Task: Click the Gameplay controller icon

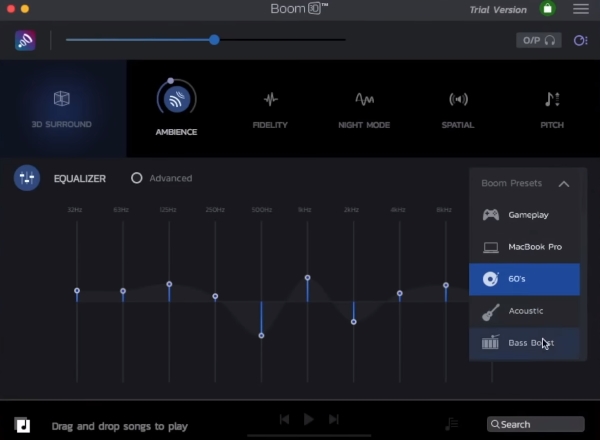Action: coord(491,215)
